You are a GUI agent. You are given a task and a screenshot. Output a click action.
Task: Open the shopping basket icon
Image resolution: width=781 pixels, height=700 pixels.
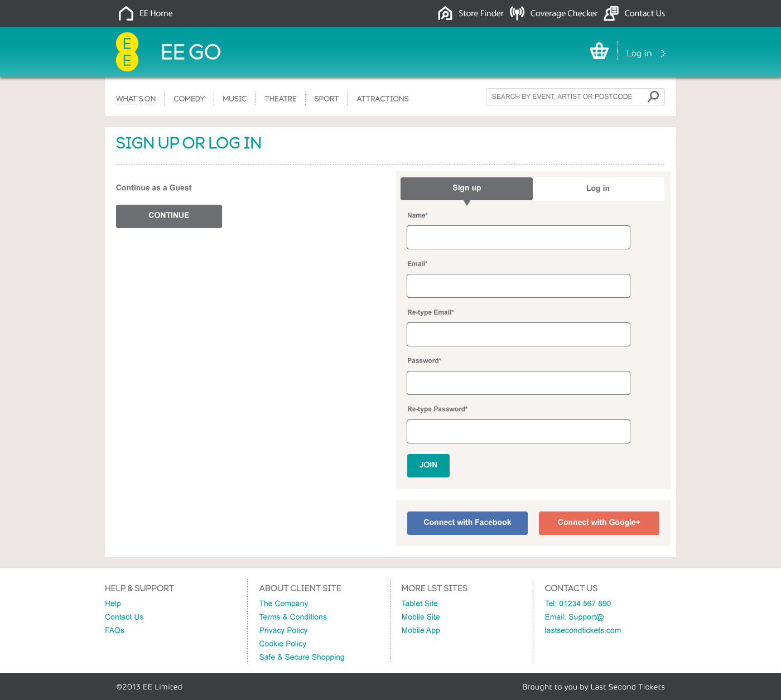[599, 51]
